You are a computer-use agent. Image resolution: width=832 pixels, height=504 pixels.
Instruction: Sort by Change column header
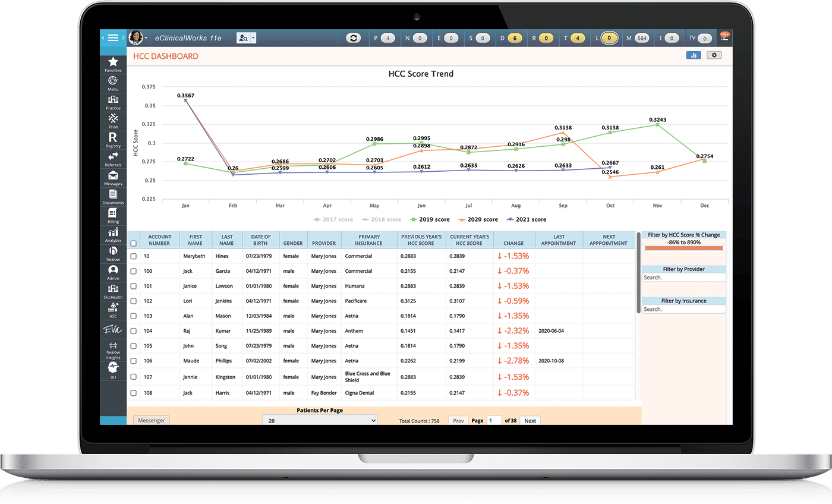[x=513, y=240]
